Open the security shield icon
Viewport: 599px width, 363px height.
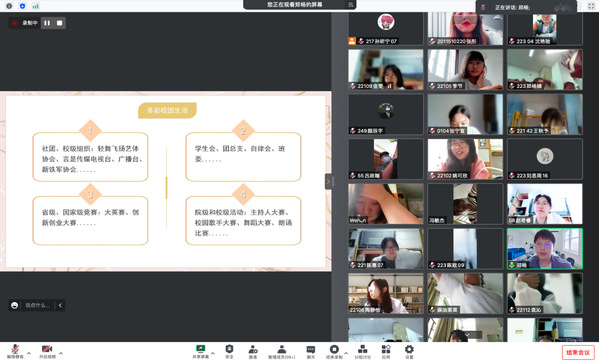[x=229, y=351]
